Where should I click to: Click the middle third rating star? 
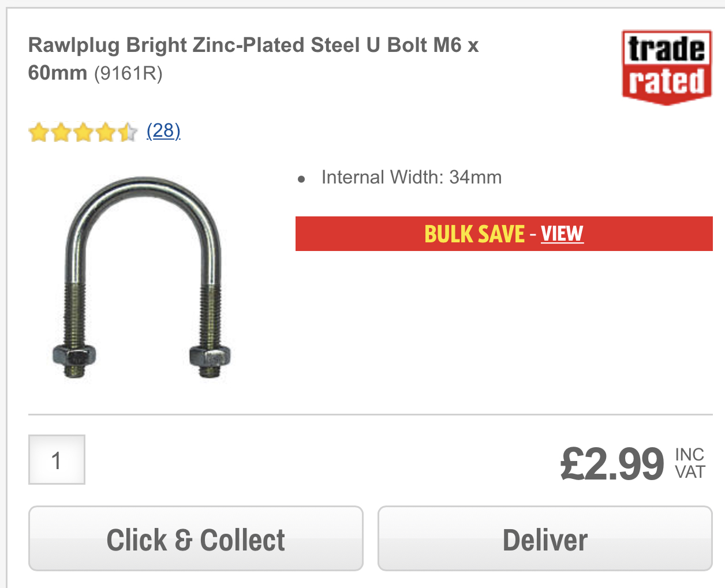coord(83,132)
